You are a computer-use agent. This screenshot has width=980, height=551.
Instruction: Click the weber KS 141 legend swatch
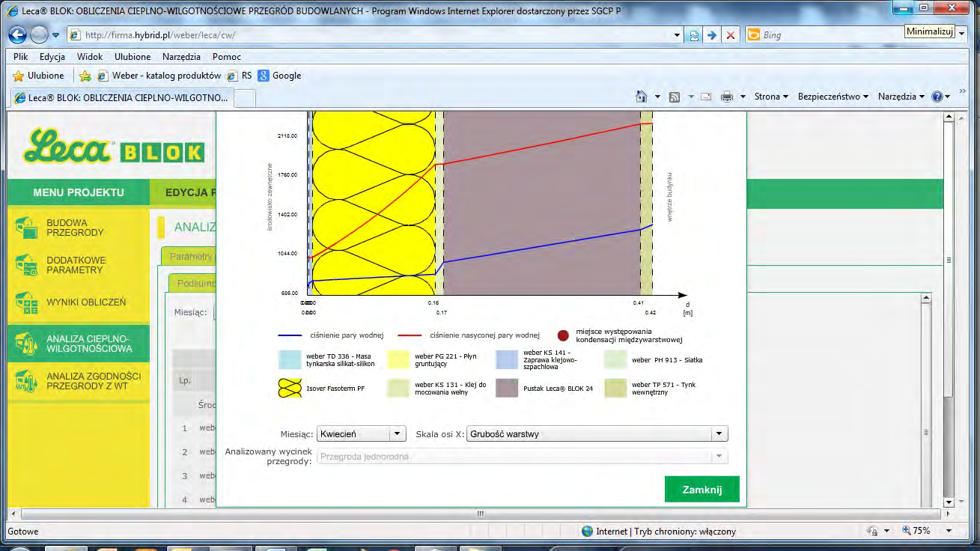click(x=507, y=360)
